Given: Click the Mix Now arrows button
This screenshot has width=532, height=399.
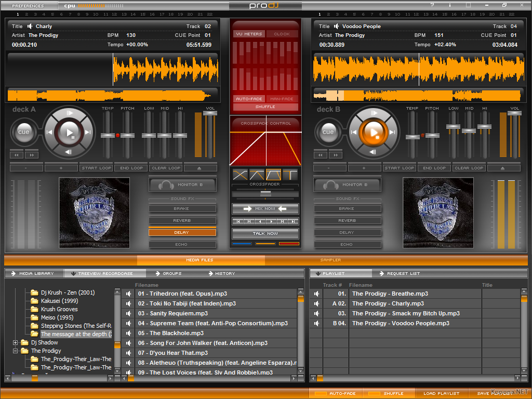Looking at the screenshot, I should [x=265, y=209].
